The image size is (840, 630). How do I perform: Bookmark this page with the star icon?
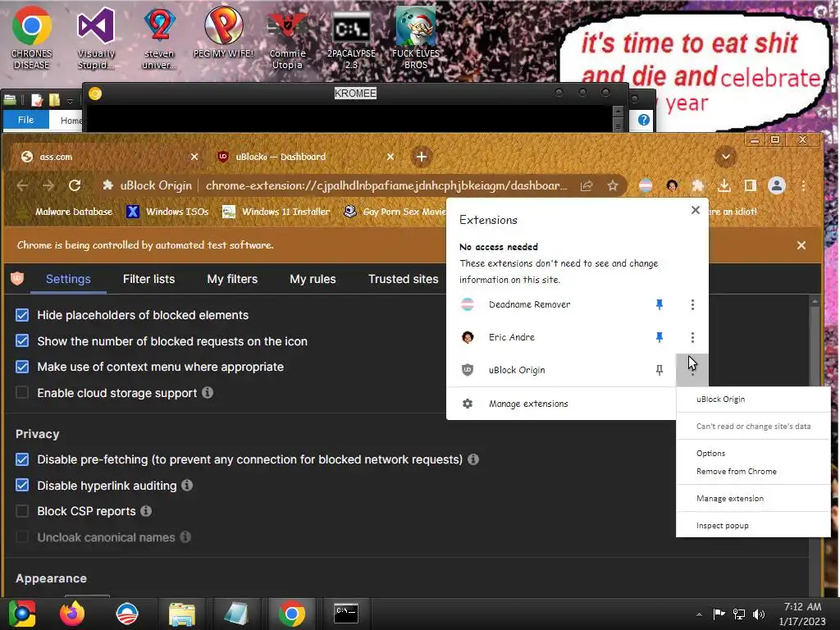coord(612,185)
